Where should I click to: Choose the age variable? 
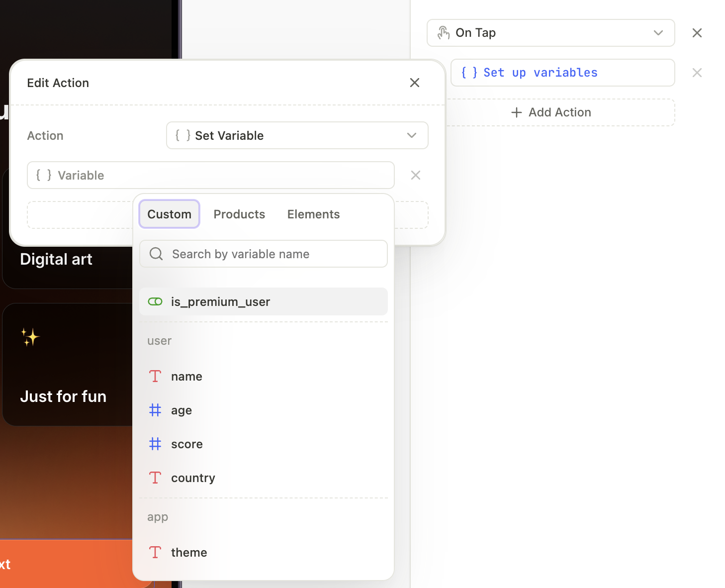(264, 410)
